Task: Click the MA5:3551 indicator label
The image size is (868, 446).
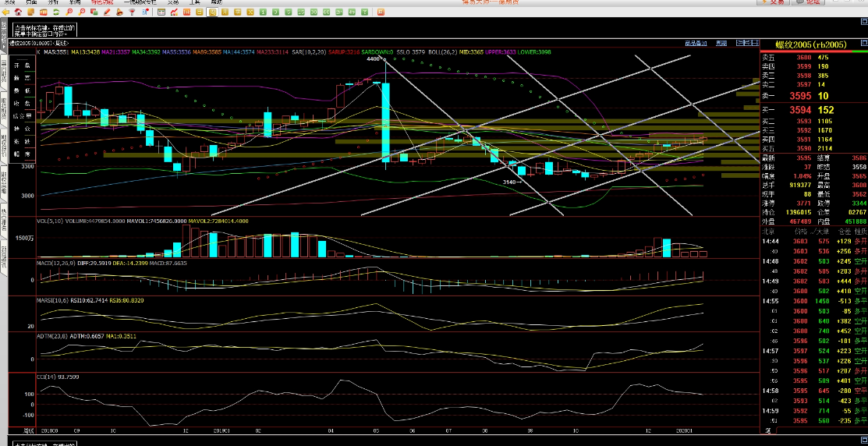Action: 56,52
